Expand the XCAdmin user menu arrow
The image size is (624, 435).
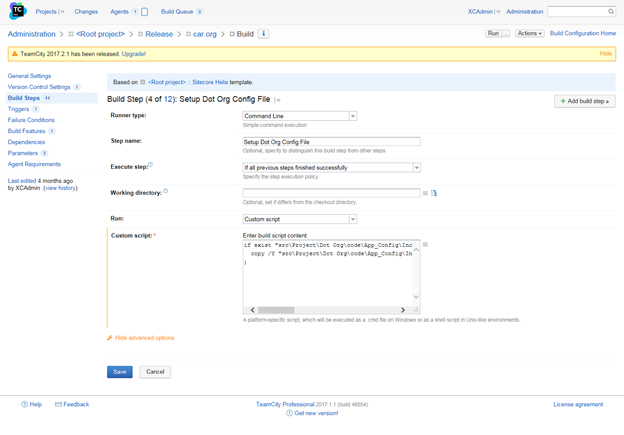pos(498,12)
